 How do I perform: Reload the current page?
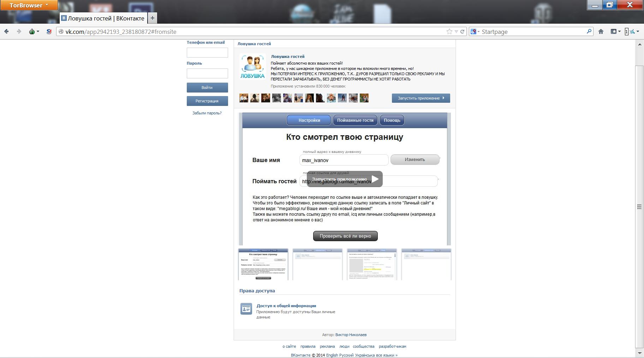point(462,31)
